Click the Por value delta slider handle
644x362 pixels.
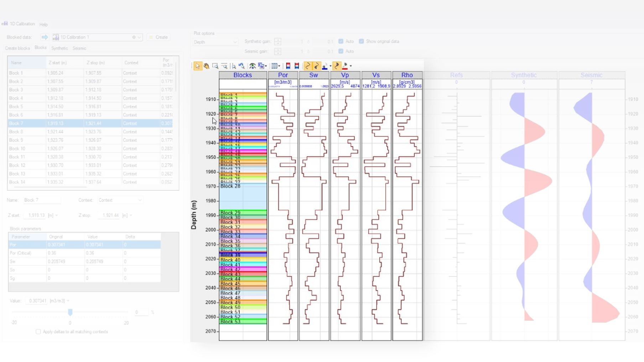tap(70, 312)
